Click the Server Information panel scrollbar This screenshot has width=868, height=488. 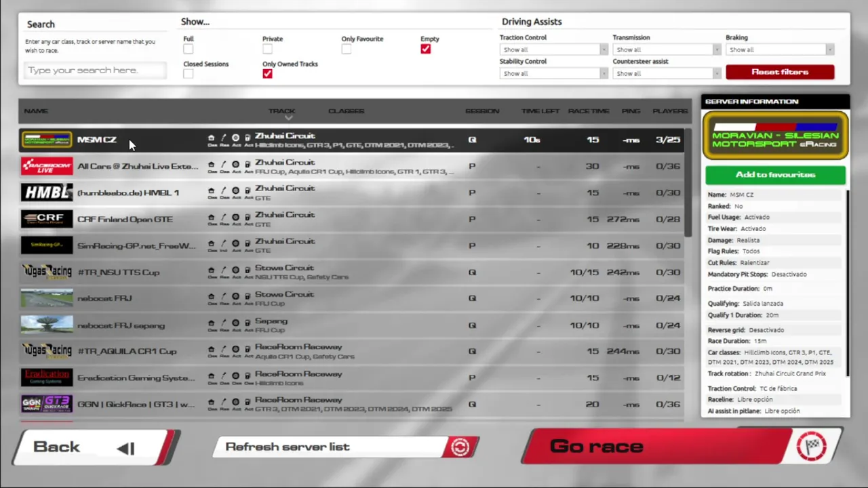(x=847, y=283)
